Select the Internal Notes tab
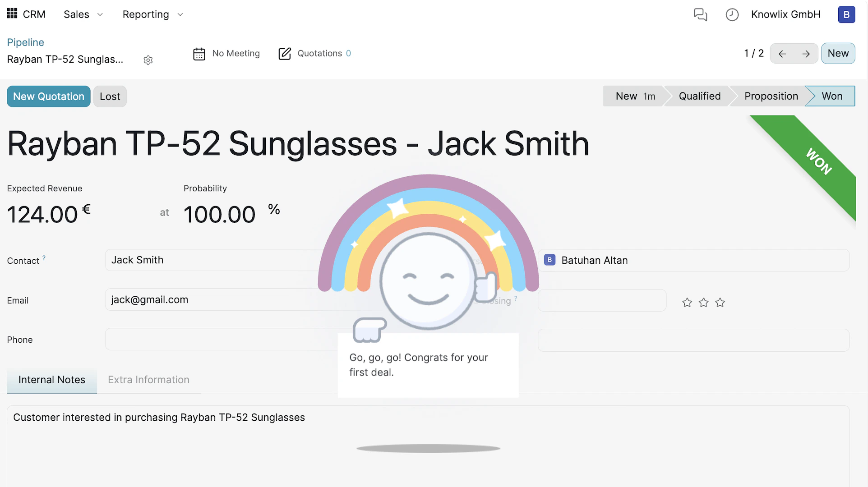Image resolution: width=868 pixels, height=487 pixels. (x=52, y=380)
